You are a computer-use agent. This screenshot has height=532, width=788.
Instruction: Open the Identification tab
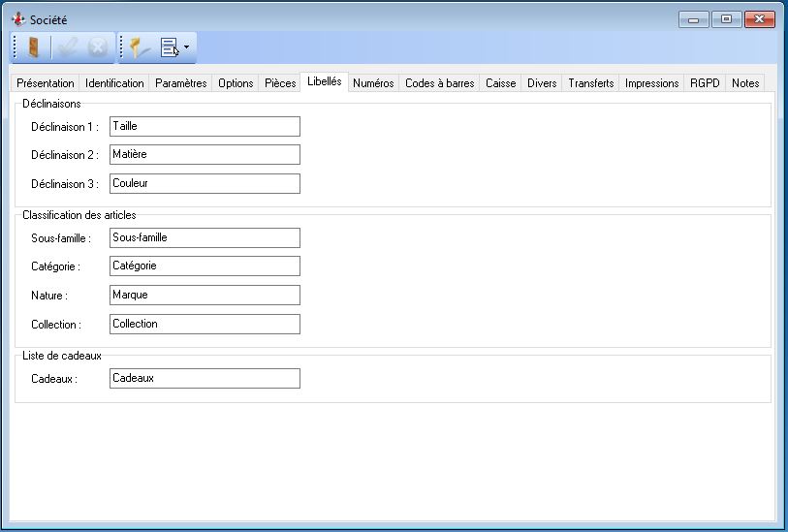114,83
